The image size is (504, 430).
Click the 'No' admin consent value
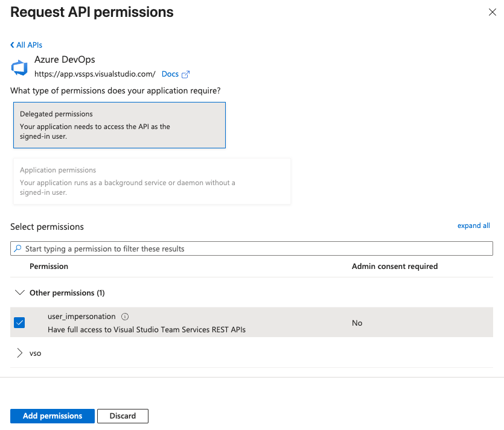click(x=357, y=323)
